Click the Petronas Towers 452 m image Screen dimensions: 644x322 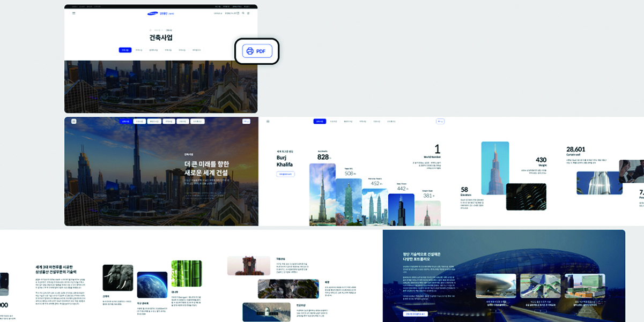pos(374,207)
